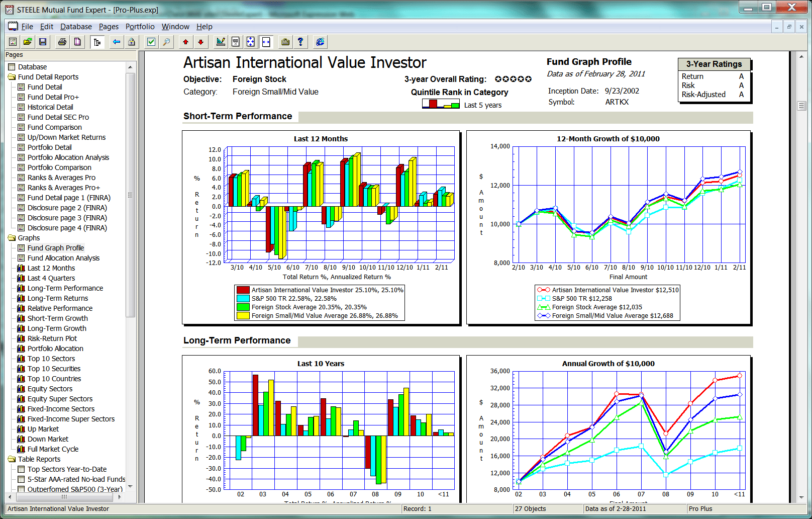Screen dimensions: 812x519
Task: Open the Last 12 Months graph
Action: [x=51, y=268]
